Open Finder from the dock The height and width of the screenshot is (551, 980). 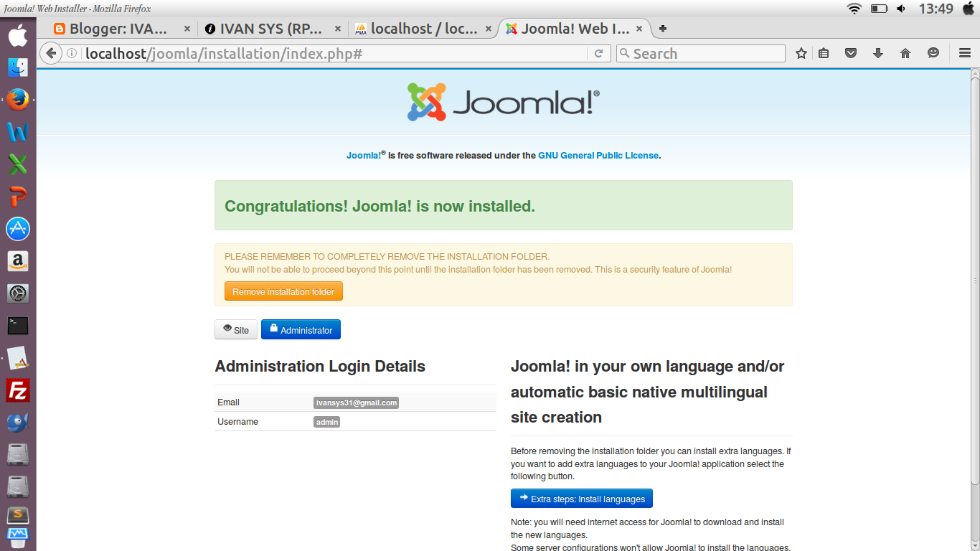pos(18,67)
